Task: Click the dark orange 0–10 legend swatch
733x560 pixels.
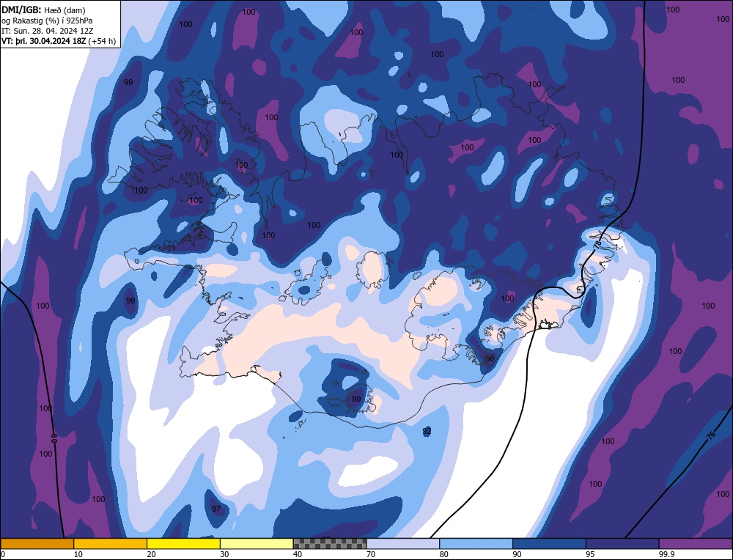Action: (37, 543)
